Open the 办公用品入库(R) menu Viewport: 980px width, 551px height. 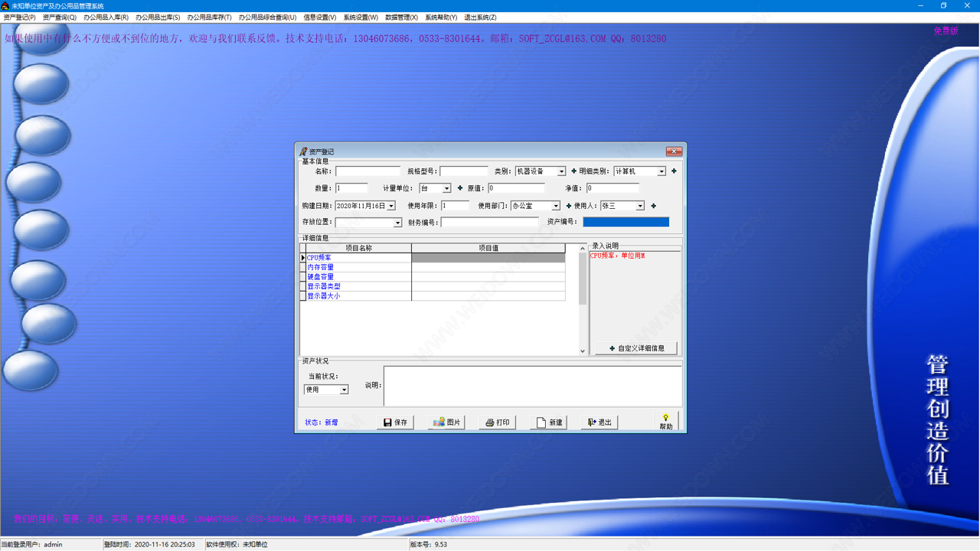coord(106,17)
